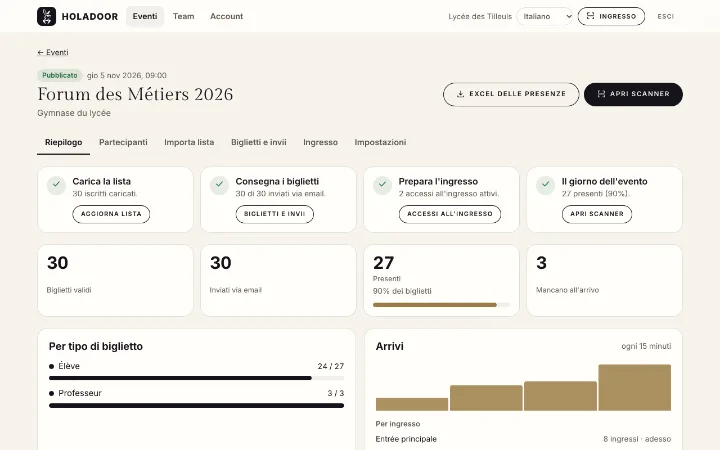Click the bullet dot next to Élève

pyautogui.click(x=51, y=366)
